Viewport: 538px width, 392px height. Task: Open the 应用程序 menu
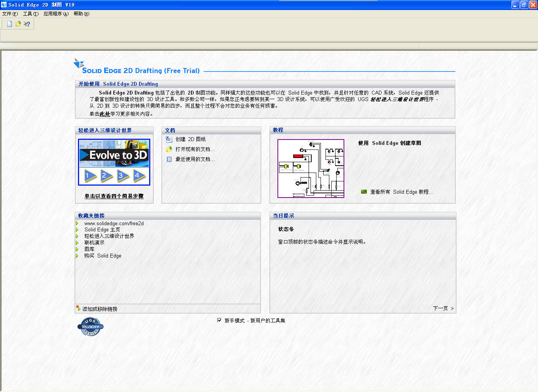[x=56, y=14]
